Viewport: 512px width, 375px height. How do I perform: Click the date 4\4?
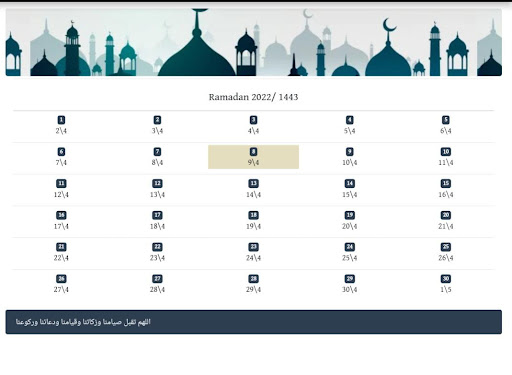coord(253,131)
